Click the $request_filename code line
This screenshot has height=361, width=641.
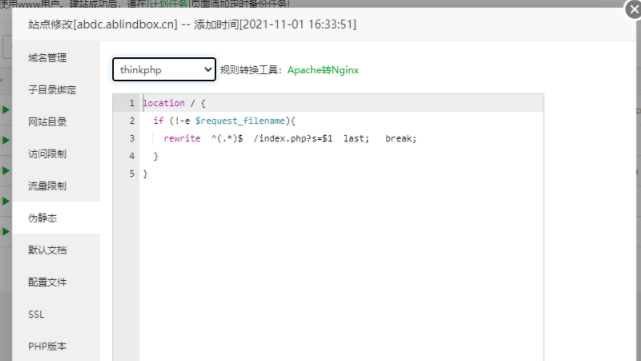click(224, 121)
